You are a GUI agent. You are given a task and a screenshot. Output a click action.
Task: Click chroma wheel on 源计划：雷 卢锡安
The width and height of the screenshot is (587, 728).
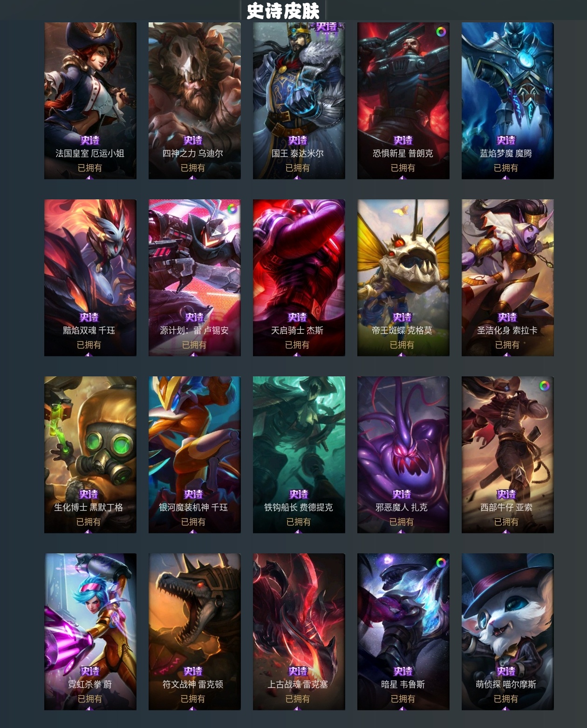coord(232,209)
